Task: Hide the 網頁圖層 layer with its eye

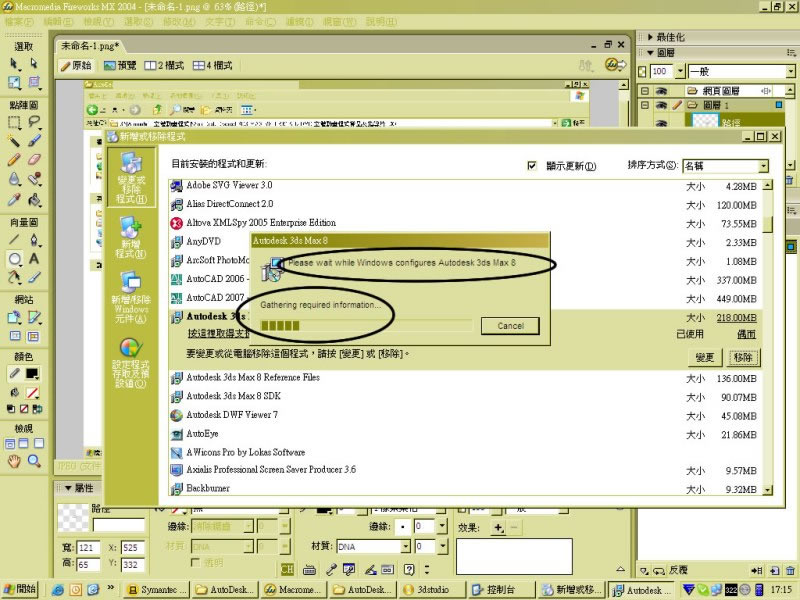Action: coord(661,91)
